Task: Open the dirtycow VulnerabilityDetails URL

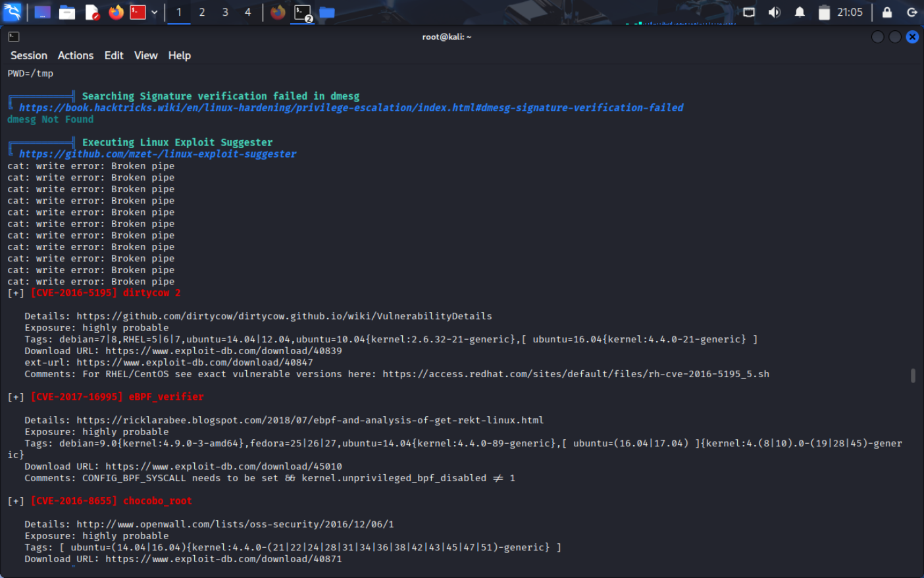Action: coord(284,316)
